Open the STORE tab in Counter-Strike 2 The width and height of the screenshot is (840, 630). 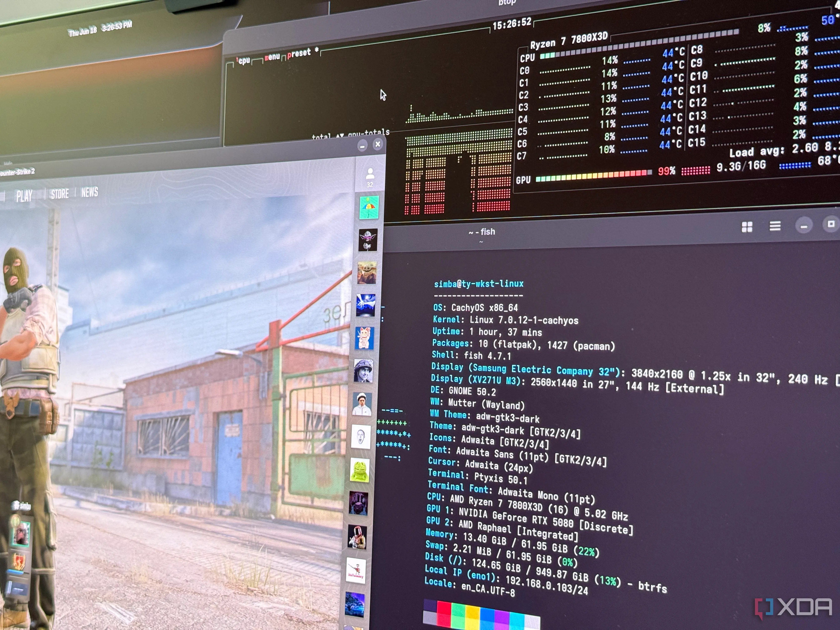(x=60, y=194)
